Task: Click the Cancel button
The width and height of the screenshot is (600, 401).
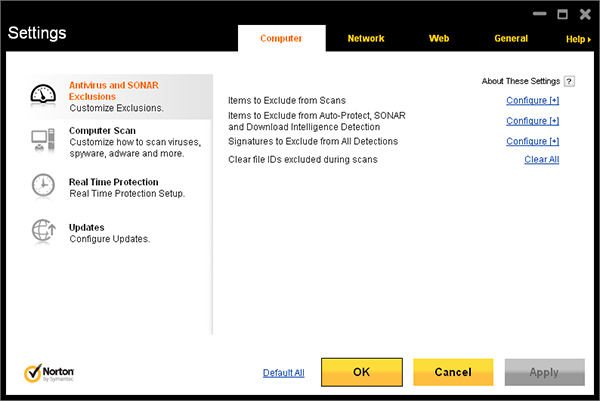Action: click(453, 372)
